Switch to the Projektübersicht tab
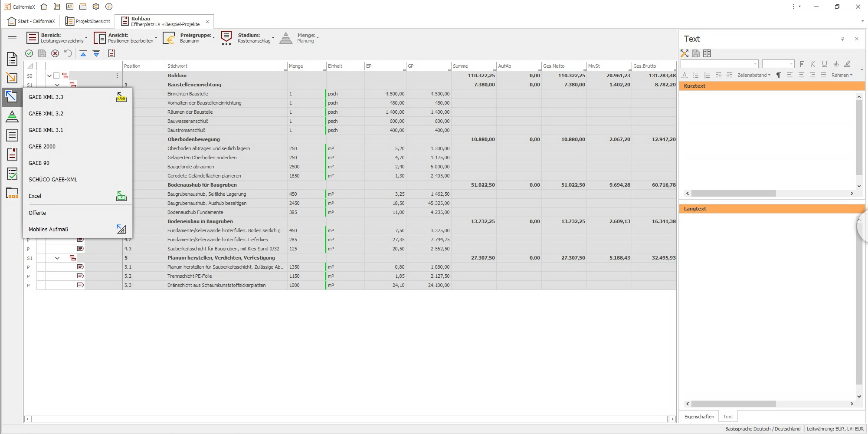 point(88,21)
